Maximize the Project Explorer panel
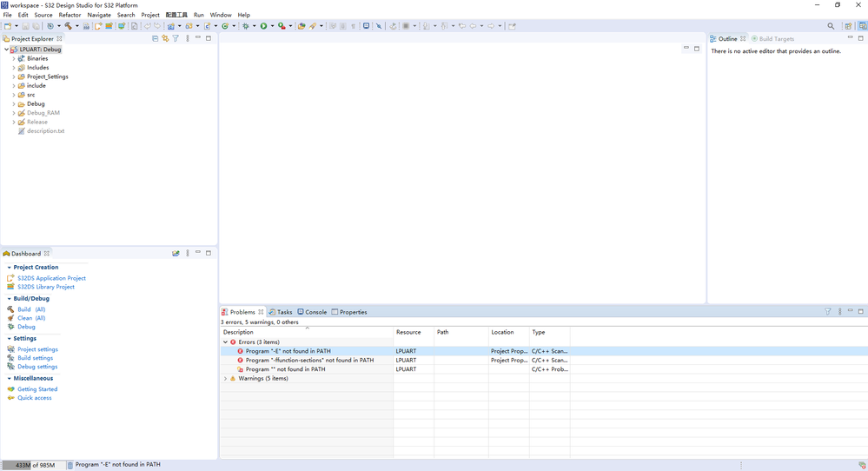The height and width of the screenshot is (471, 868). (x=209, y=38)
